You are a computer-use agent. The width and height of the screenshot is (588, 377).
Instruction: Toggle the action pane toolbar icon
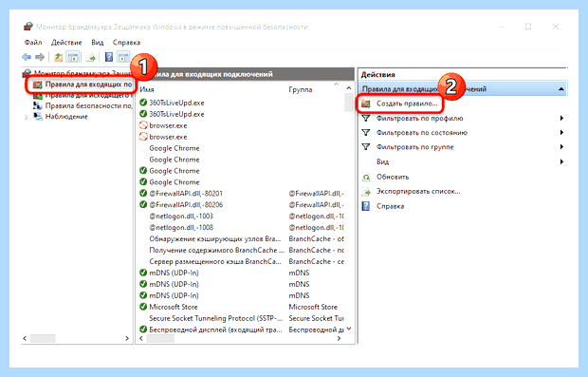coord(123,57)
